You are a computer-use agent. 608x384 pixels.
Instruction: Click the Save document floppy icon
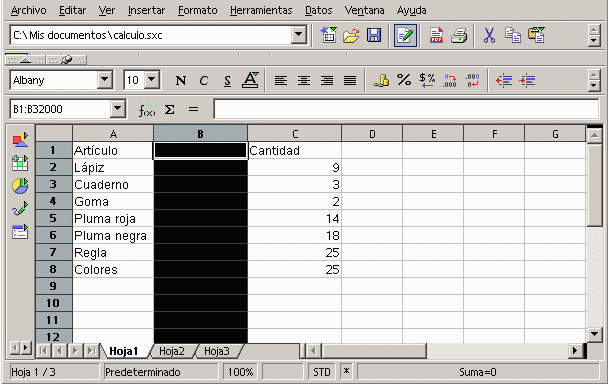[374, 36]
